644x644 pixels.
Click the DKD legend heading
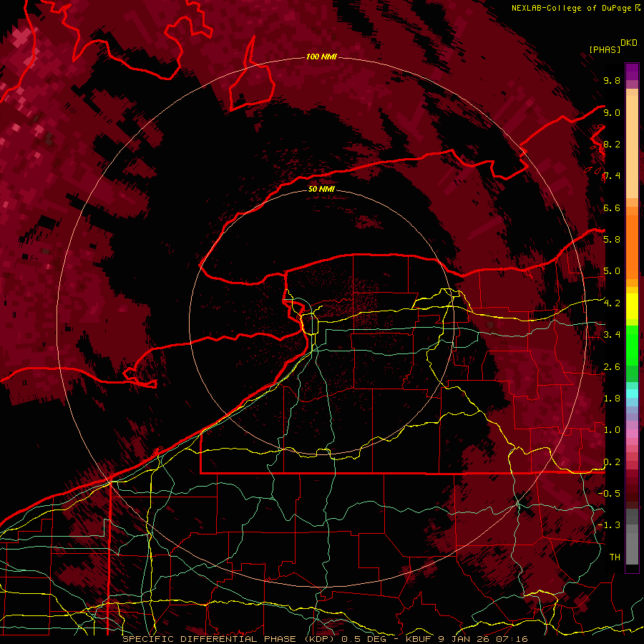coord(629,43)
